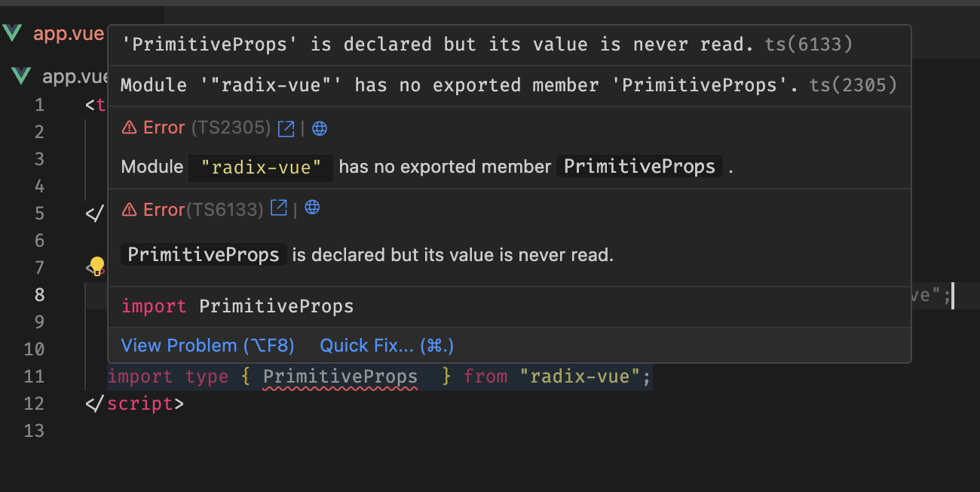Click the globe icon next to Error (TS2305)
980x492 pixels.
(x=319, y=128)
